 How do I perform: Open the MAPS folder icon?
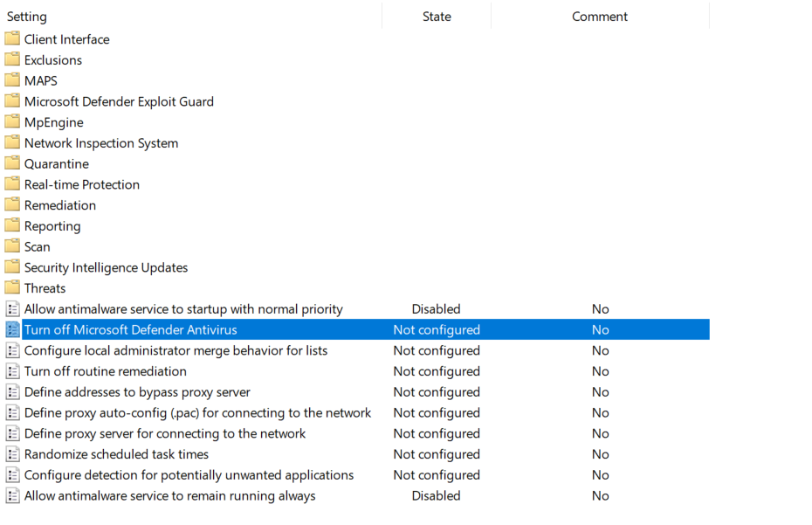[x=13, y=80]
